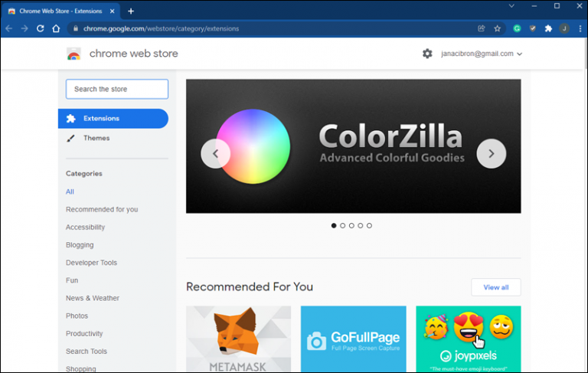This screenshot has height=373, width=588.
Task: Click View all for Recommended For You
Action: coord(496,287)
